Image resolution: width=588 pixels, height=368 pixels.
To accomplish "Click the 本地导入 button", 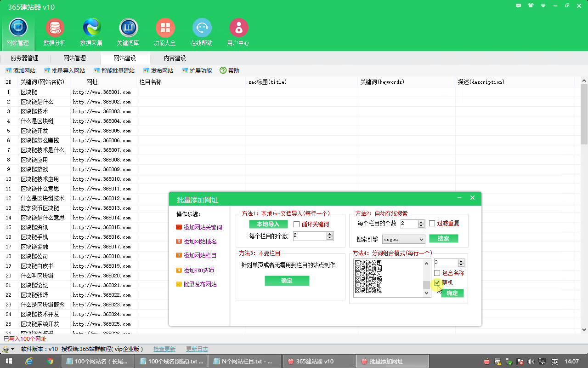I will [268, 224].
